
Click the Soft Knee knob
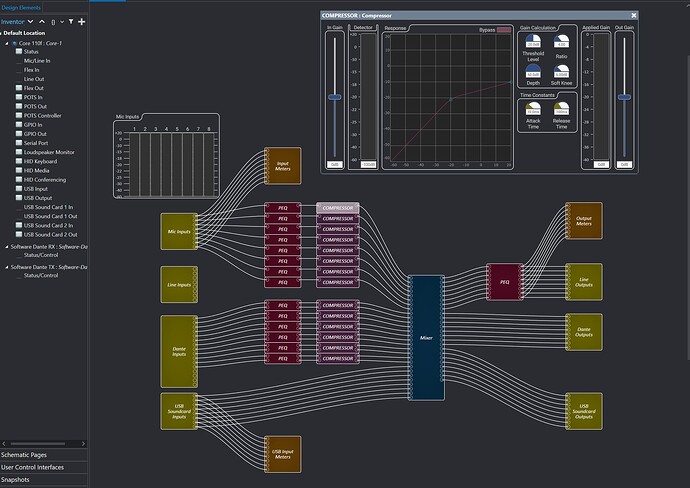point(561,71)
